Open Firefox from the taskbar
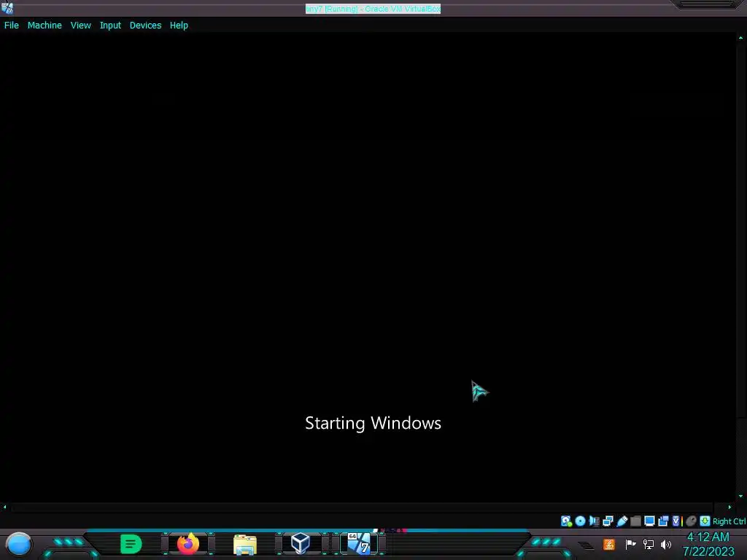Viewport: 747px width, 560px height. (188, 544)
